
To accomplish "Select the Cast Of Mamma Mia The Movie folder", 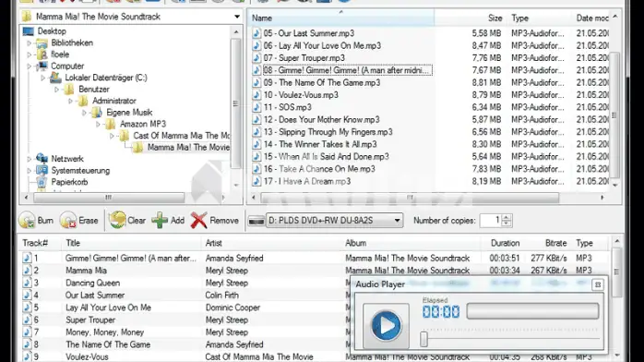I will point(181,136).
